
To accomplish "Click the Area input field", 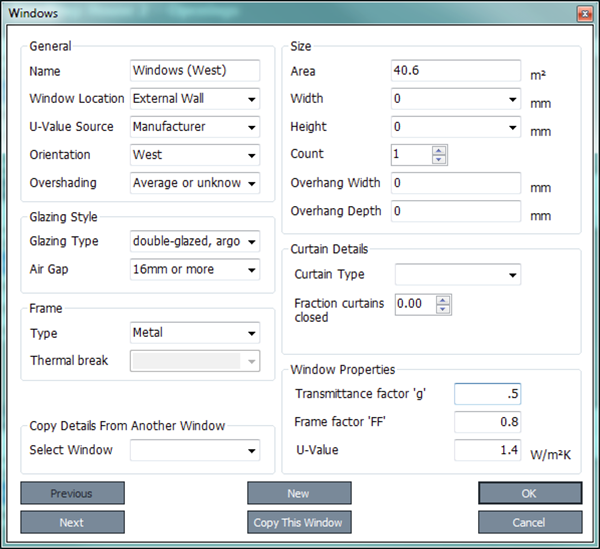I will pos(456,70).
